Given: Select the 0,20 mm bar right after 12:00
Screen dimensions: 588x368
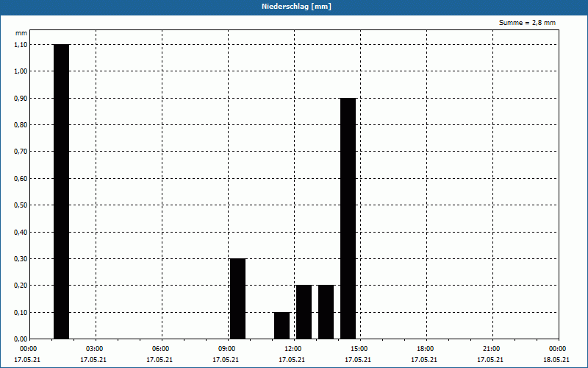Looking at the screenshot, I should (x=304, y=312).
